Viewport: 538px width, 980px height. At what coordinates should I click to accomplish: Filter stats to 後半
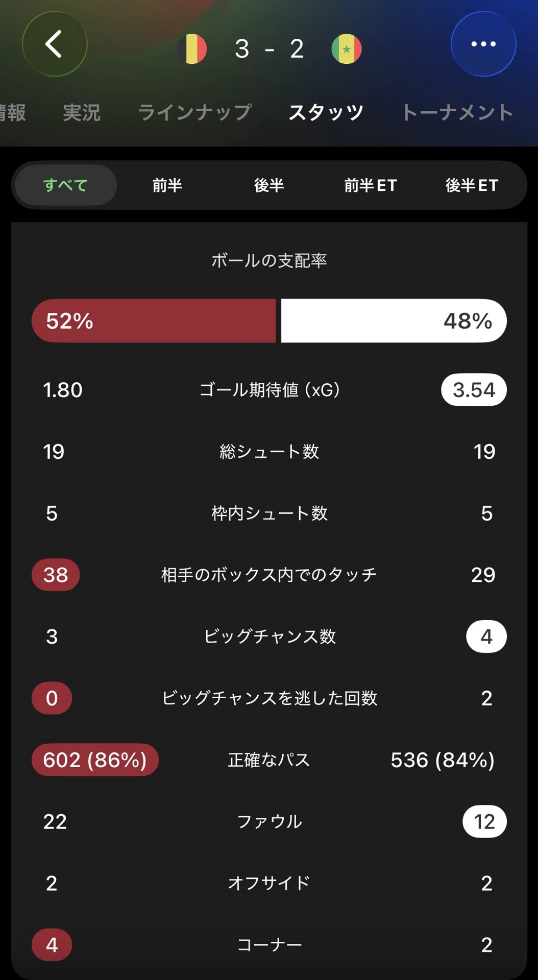click(269, 185)
